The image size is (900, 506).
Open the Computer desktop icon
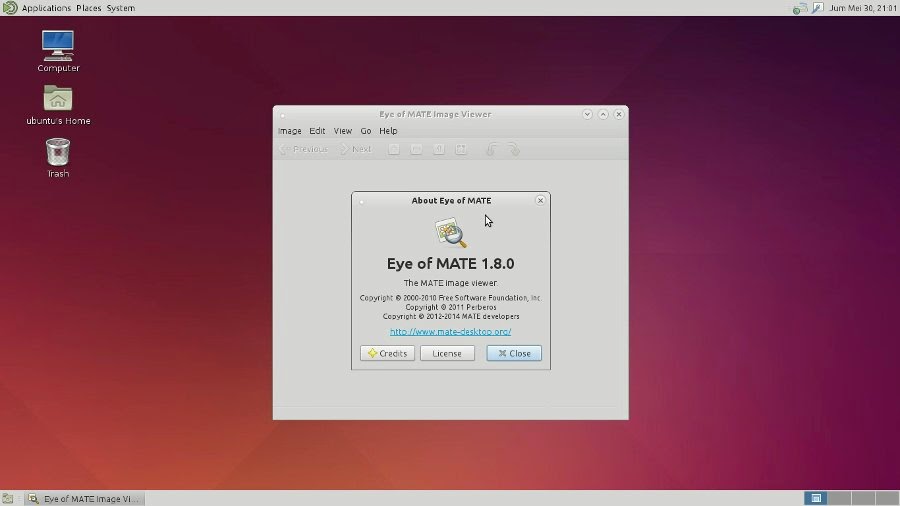(x=58, y=52)
